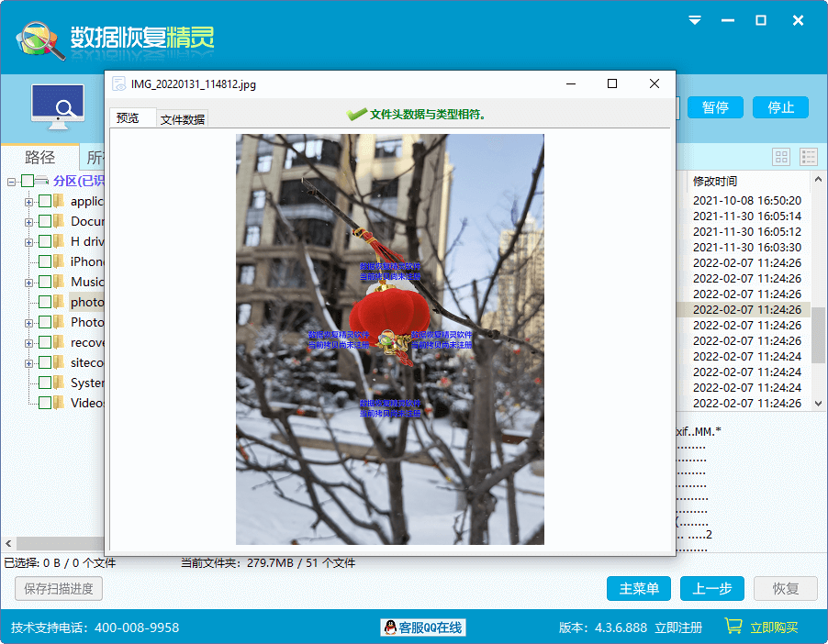Click the app logo magnifier icon

coord(39,40)
